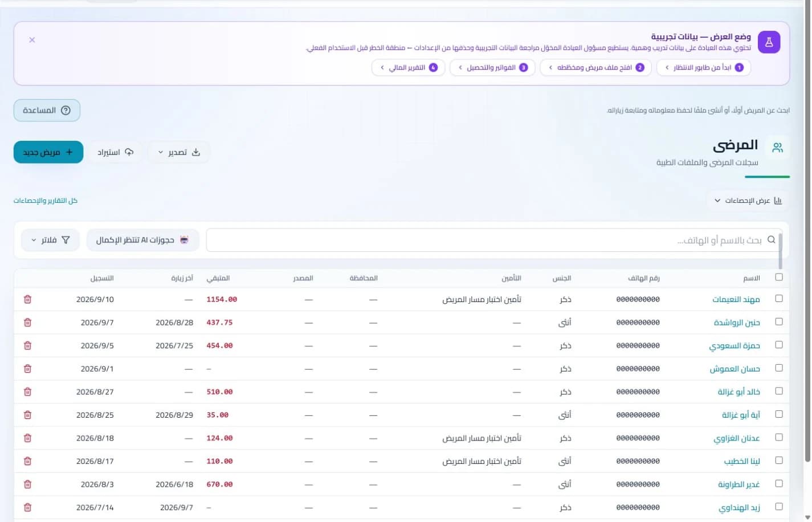This screenshot has height=522, width=812.
Task: Select آية أبو غزالة checkbox
Action: pyautogui.click(x=779, y=414)
